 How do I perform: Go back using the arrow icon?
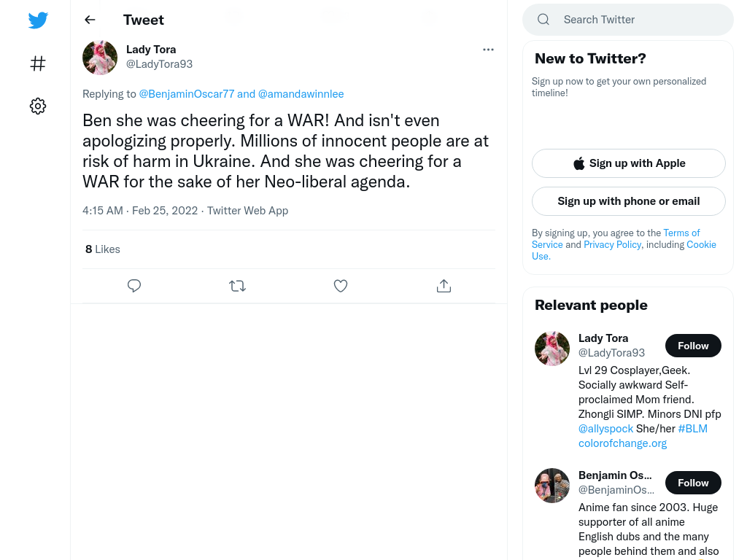click(x=90, y=20)
